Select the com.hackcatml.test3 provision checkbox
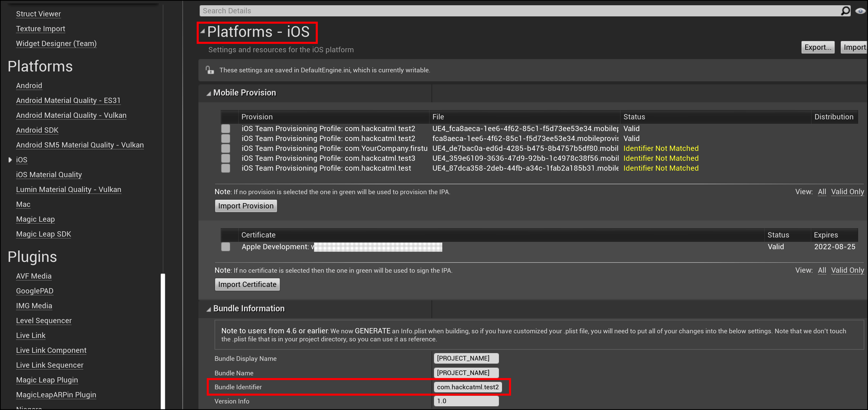The width and height of the screenshot is (868, 410). pos(225,158)
